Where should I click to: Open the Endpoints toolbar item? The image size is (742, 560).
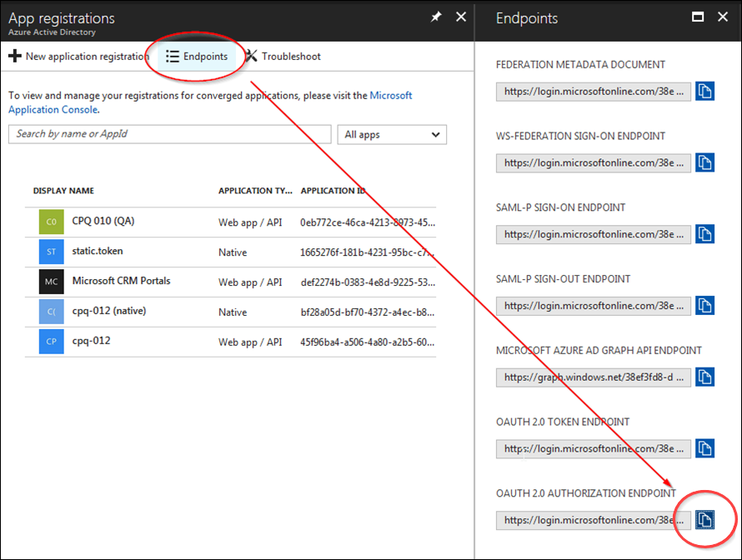click(197, 56)
